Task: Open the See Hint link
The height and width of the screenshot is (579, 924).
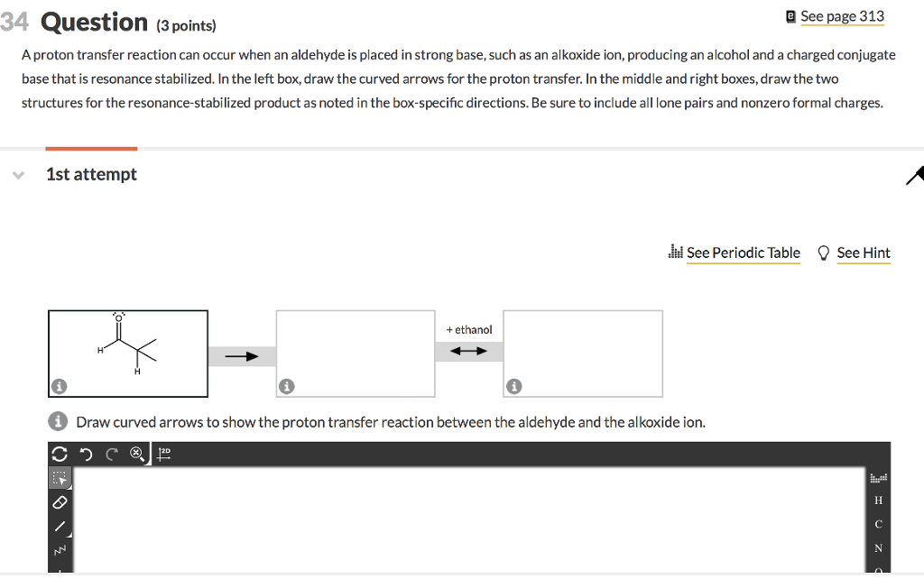Action: 863,253
